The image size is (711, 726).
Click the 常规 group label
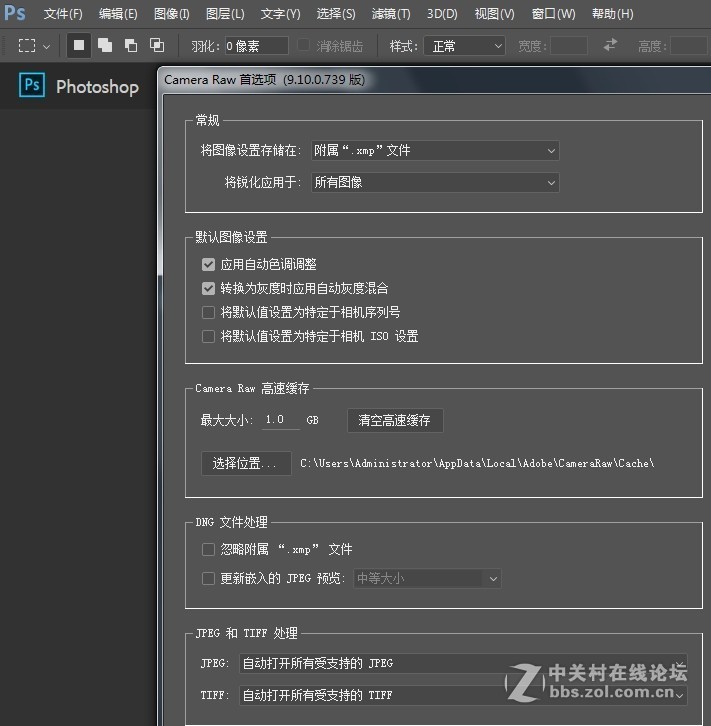[x=207, y=120]
